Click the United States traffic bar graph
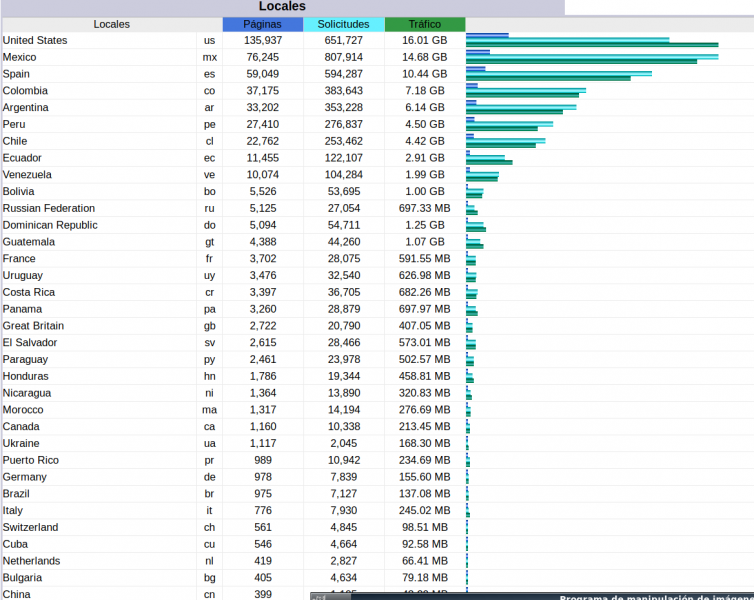 (x=591, y=41)
